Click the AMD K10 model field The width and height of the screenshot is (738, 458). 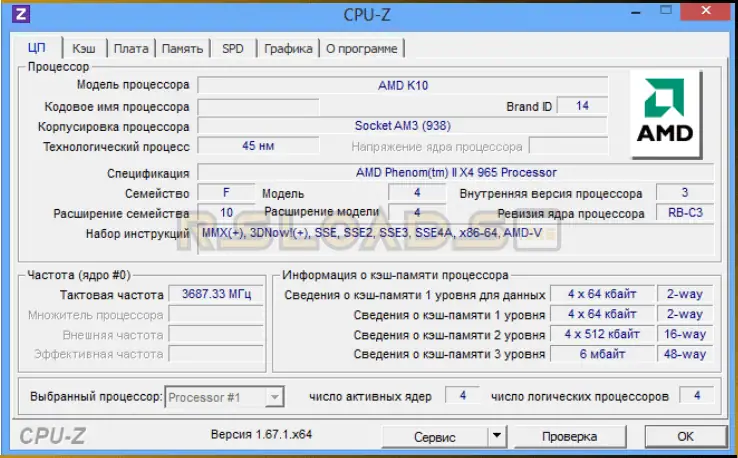pyautogui.click(x=403, y=86)
